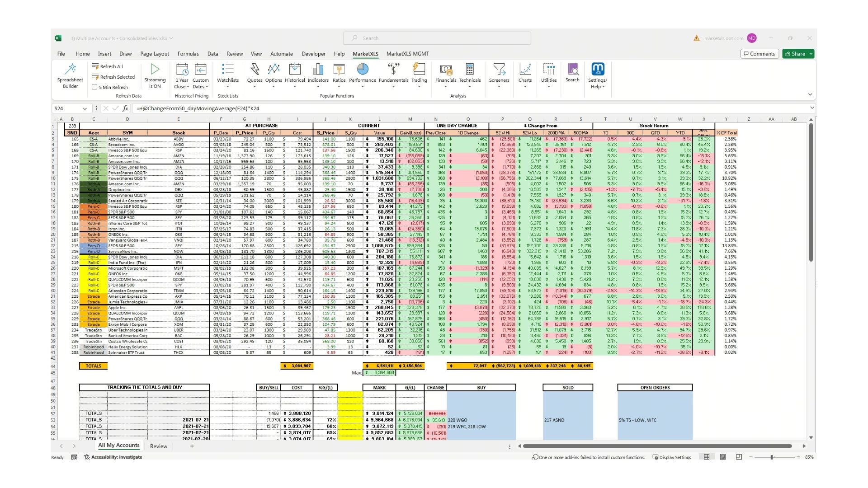Open the Technicals ribbon icon
This screenshot has height=488, width=868.
tap(470, 69)
